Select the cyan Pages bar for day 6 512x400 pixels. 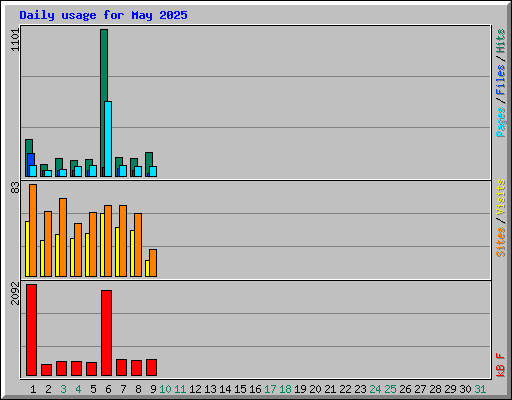point(108,139)
